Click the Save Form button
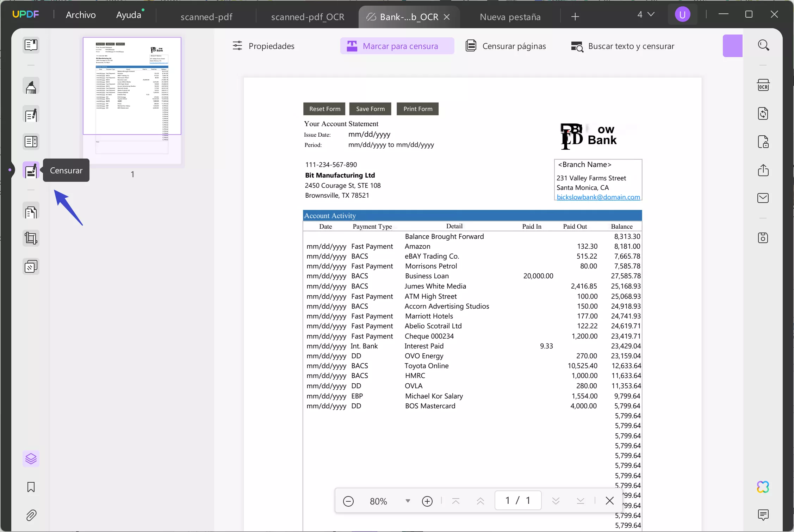The image size is (794, 532). [370, 109]
